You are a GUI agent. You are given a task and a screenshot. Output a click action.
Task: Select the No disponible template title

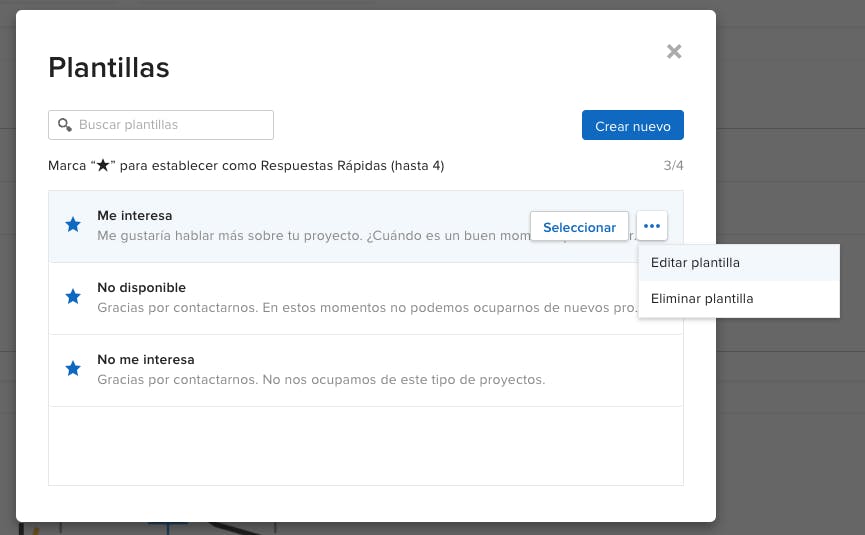click(141, 288)
